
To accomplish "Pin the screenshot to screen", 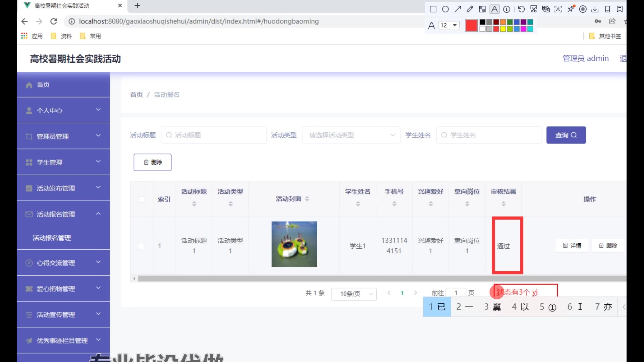I will (571, 9).
